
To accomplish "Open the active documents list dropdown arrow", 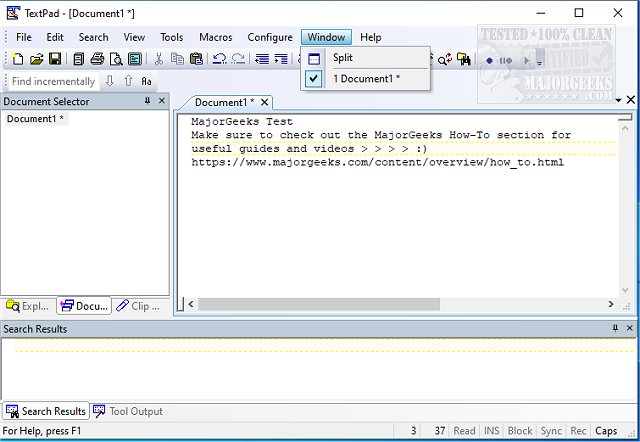I will [618, 100].
